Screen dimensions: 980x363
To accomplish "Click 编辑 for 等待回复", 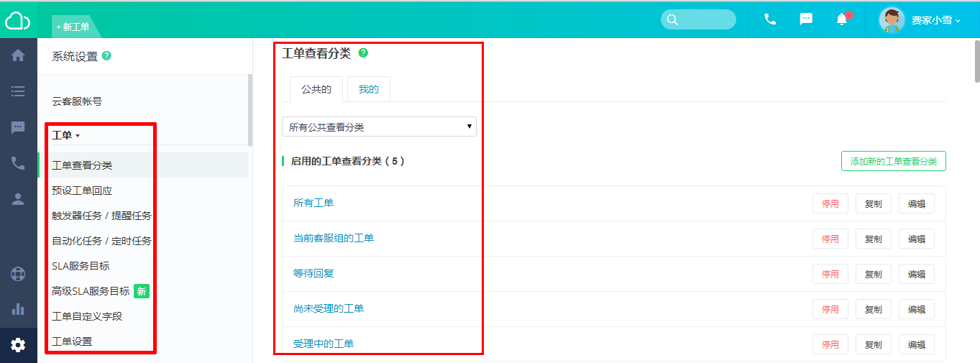I will (x=917, y=274).
